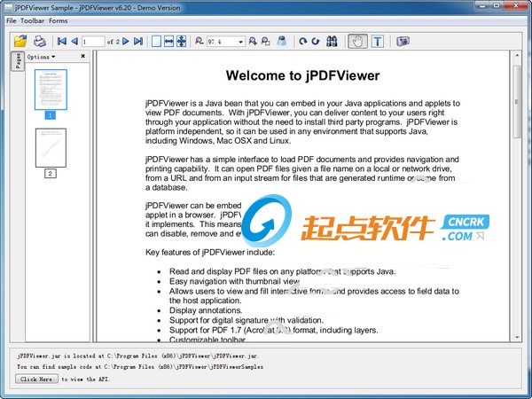Image resolution: width=532 pixels, height=399 pixels.
Task: Close the thumbnail pages panel
Action: pos(83,56)
